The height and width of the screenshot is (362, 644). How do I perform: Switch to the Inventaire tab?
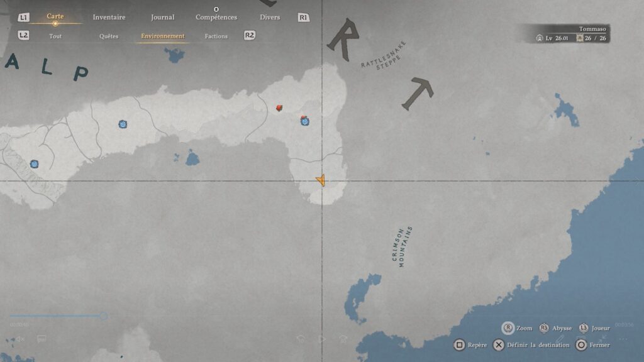tap(109, 18)
